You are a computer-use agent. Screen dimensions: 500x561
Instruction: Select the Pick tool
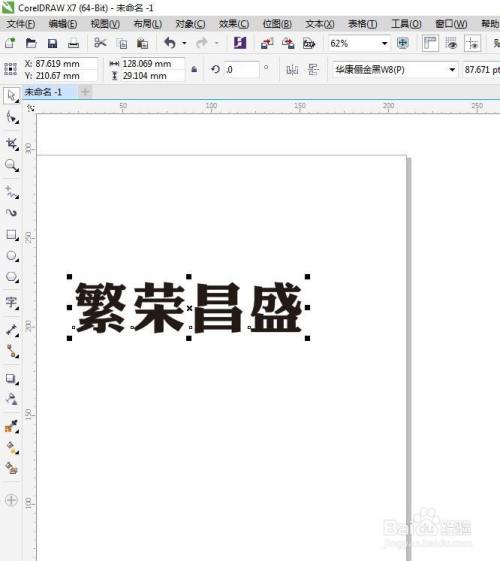coord(11,96)
